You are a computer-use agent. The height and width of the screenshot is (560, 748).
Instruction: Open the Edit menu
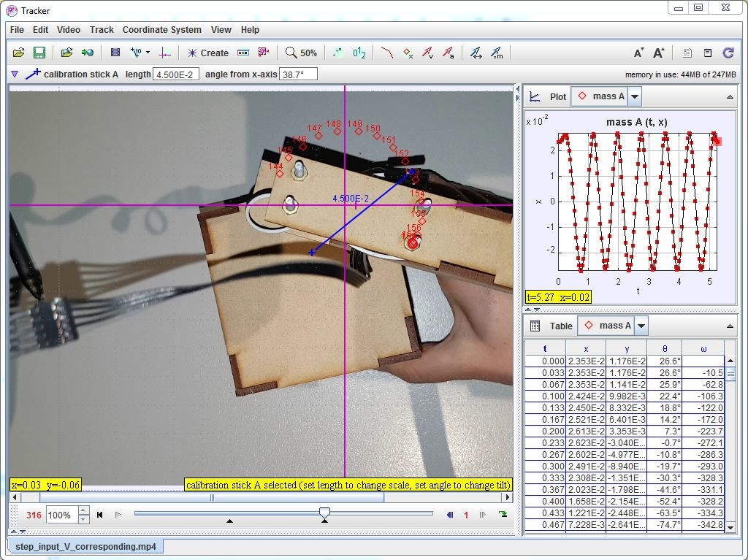pyautogui.click(x=41, y=30)
